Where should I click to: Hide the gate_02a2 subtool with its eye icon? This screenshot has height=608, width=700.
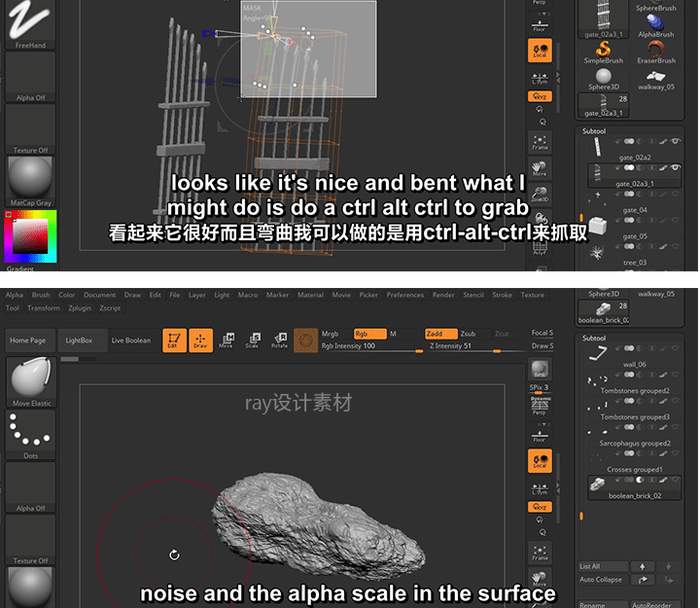click(676, 141)
